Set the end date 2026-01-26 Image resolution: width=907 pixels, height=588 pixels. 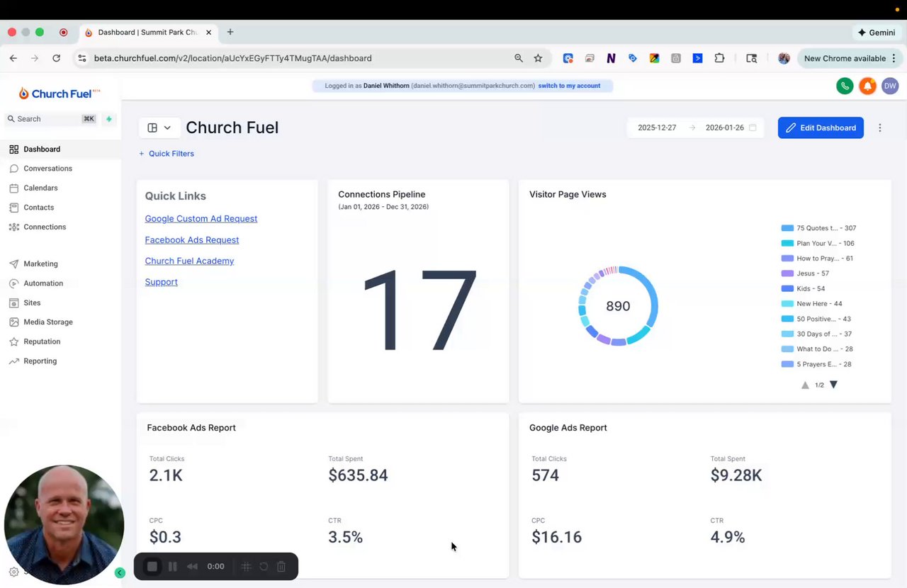724,128
